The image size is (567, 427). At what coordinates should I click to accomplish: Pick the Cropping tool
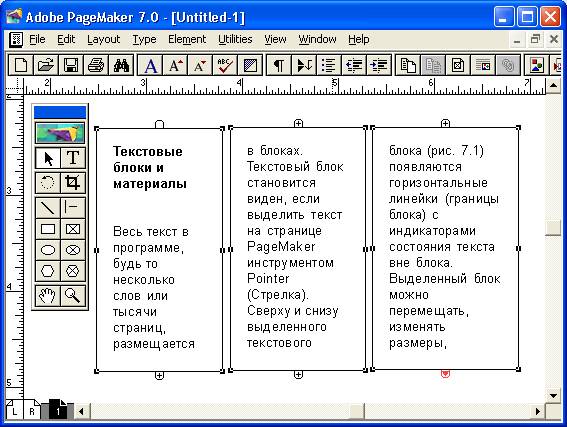point(73,183)
